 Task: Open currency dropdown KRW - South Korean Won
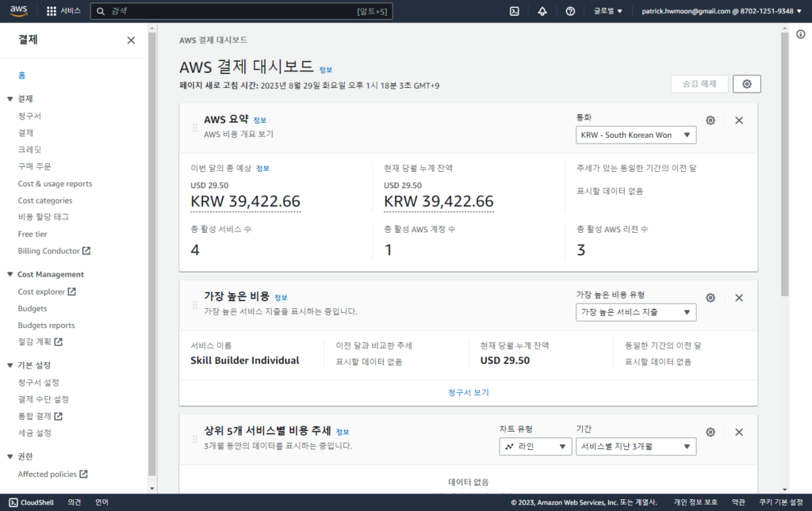coord(636,135)
